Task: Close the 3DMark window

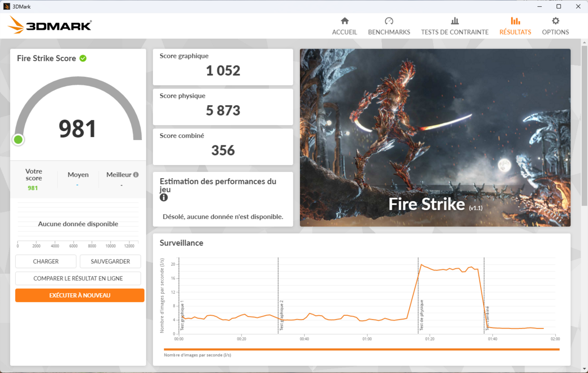Action: pos(578,6)
